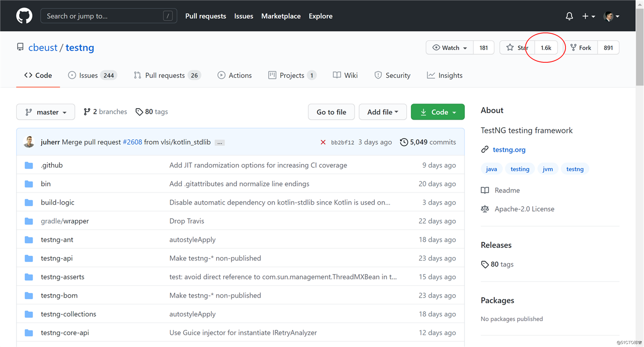Open the Add JIT randomization options commit
This screenshot has height=347, width=644.
[258, 165]
